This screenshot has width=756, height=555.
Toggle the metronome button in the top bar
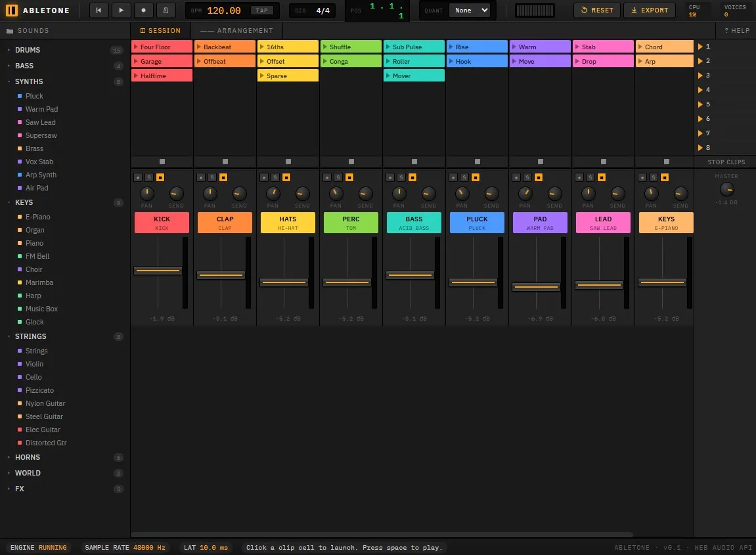point(166,10)
